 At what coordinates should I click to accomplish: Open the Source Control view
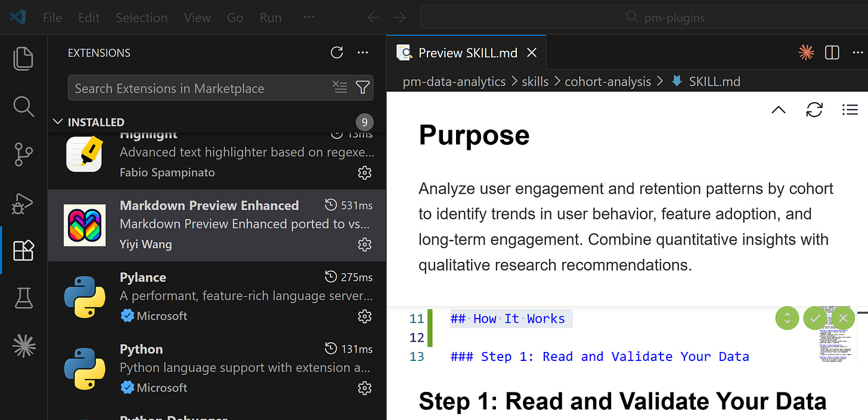(x=23, y=154)
